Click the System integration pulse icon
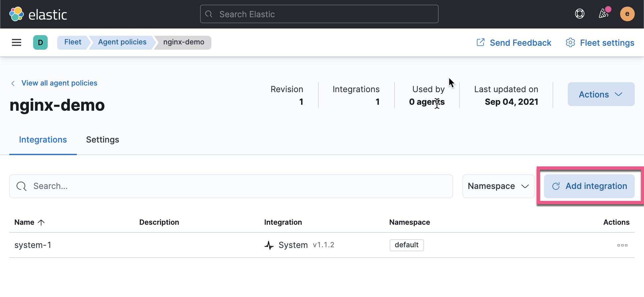Viewport: 644px width, 297px height. click(x=269, y=245)
